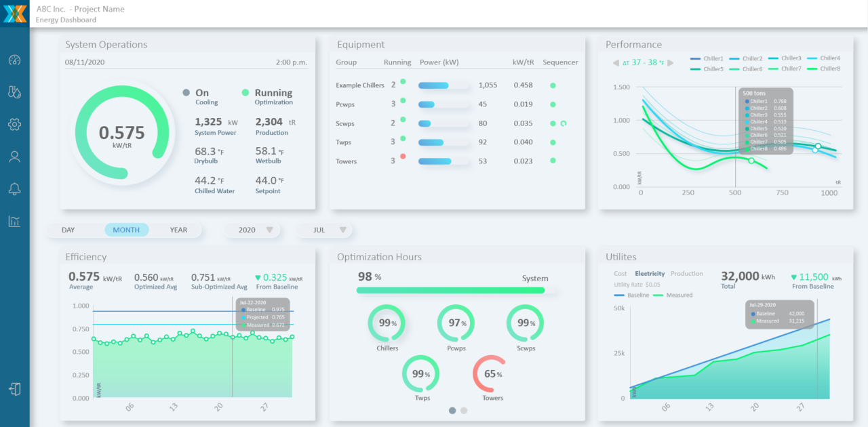Viewport: 868px width, 427px height.
Task: Click the thermometer and droplet sidebar icon
Action: (x=14, y=92)
